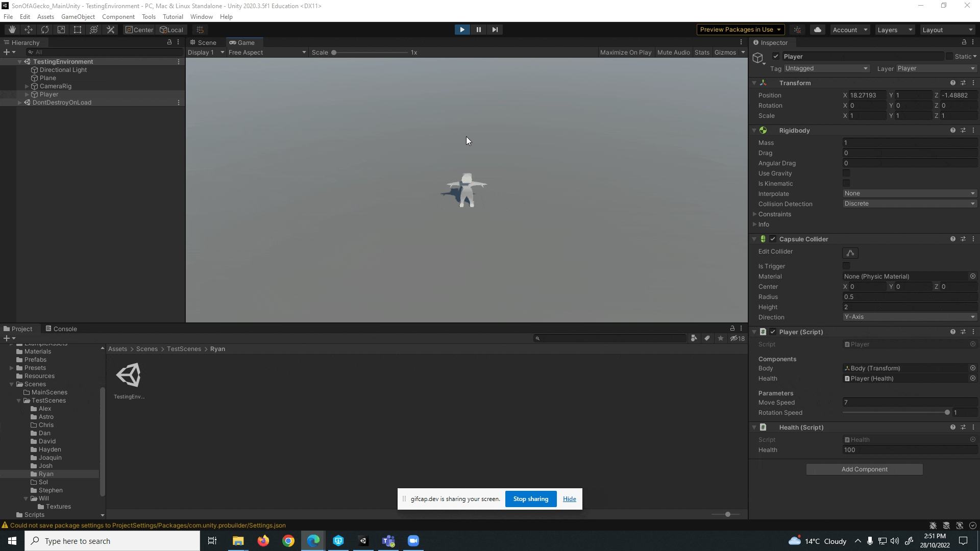Image resolution: width=980 pixels, height=551 pixels.
Task: Click the Step frame button
Action: 495,30
